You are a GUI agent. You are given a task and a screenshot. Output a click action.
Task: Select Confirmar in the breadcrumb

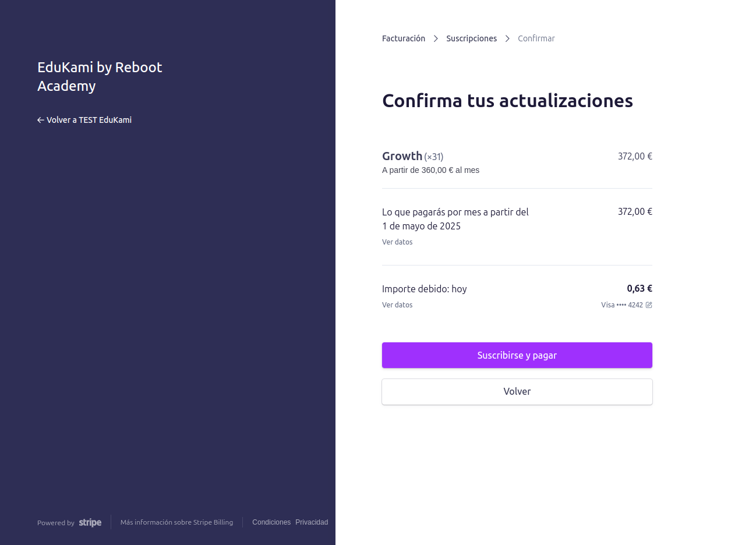(x=536, y=38)
